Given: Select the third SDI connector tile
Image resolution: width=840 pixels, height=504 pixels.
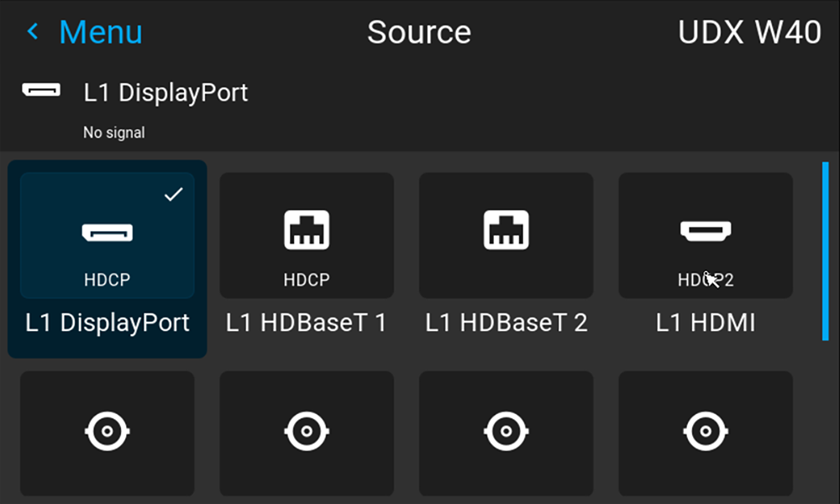Looking at the screenshot, I should coord(506,433).
